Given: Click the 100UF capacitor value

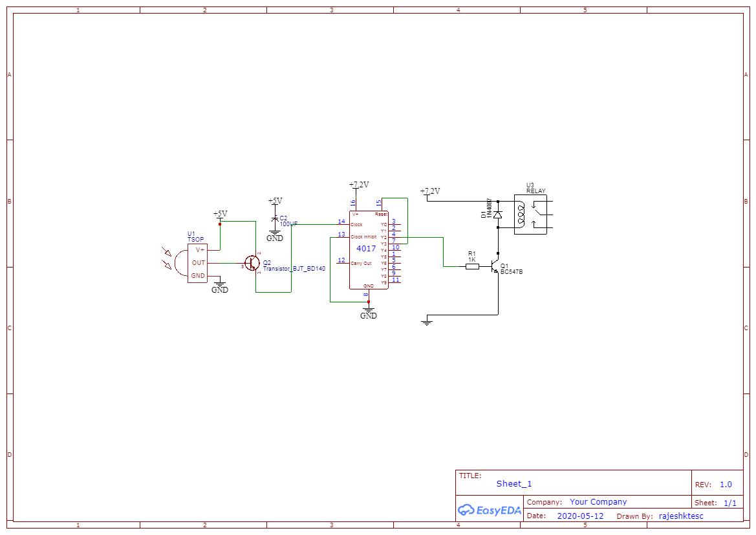Looking at the screenshot, I should (288, 224).
